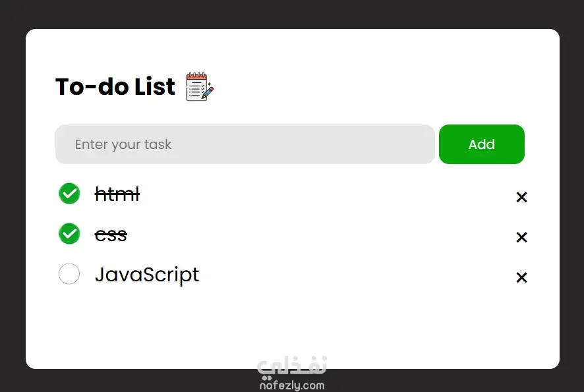
Task: Select the JavaScript task label
Action: [147, 275]
